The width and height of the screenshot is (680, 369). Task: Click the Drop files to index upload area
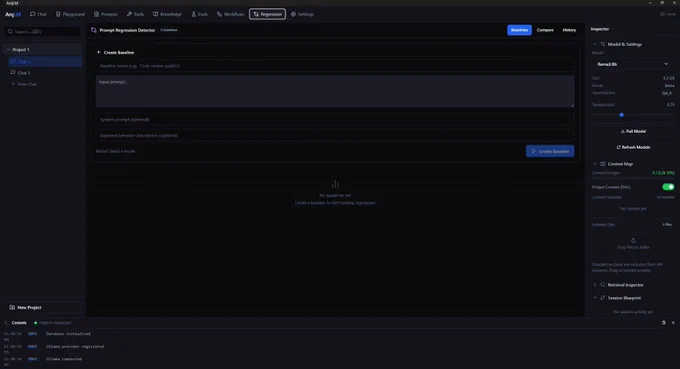633,243
